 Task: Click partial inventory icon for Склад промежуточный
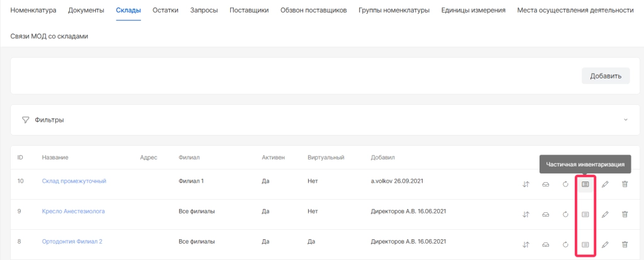pos(585,184)
